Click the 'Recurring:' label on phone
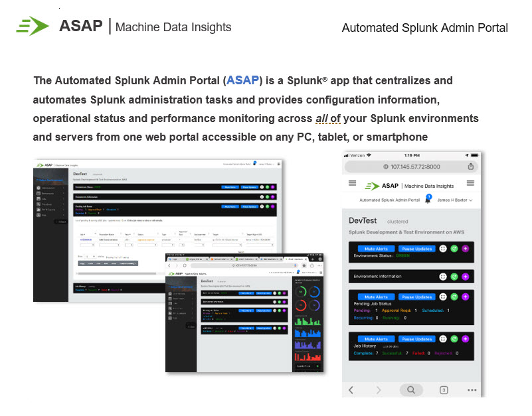Screen dimensions: 532x416 (x=363, y=318)
